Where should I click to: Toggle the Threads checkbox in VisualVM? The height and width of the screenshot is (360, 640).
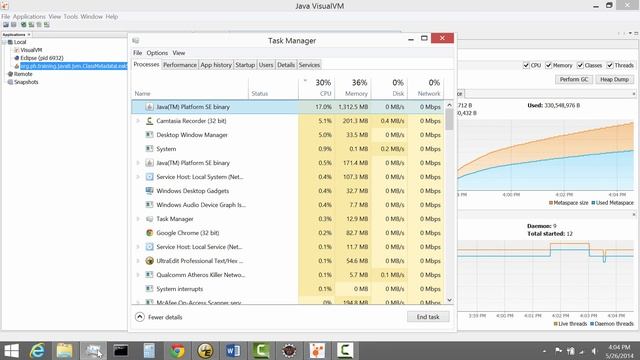[610, 65]
